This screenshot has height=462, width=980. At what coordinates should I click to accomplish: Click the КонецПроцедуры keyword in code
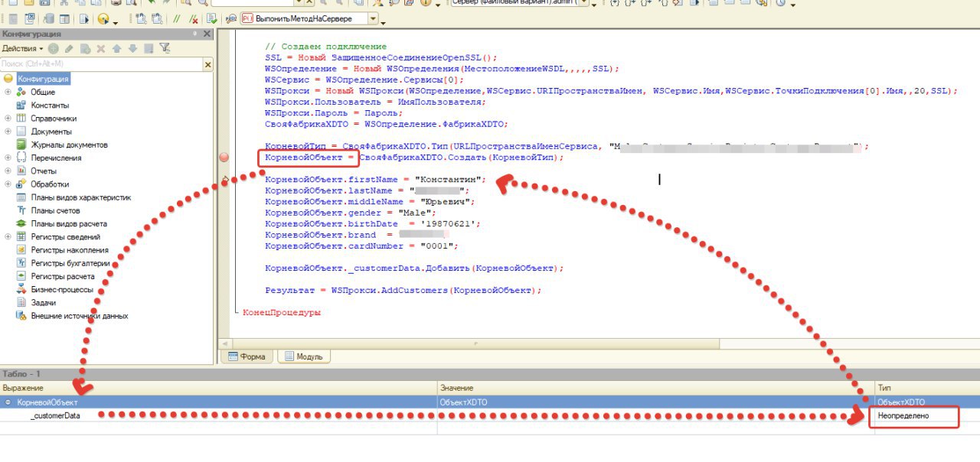click(x=282, y=313)
